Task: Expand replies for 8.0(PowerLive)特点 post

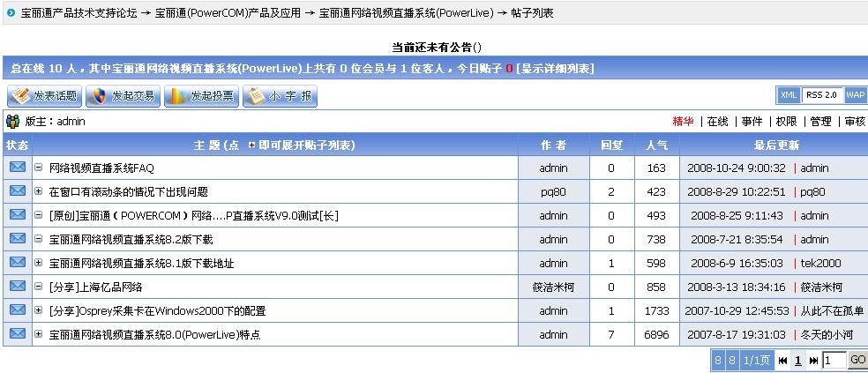Action: click(x=39, y=334)
